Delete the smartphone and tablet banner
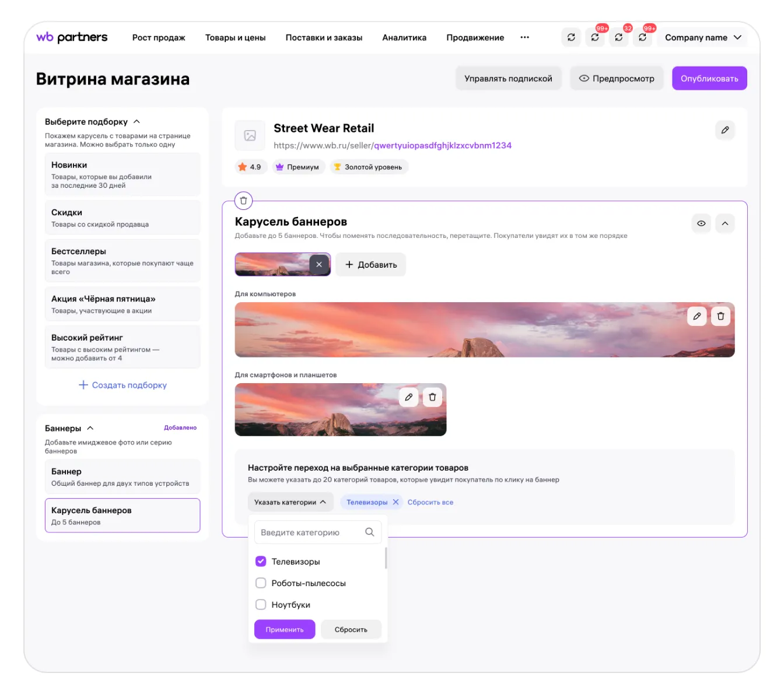Viewport: 784px width, 694px height. point(432,397)
